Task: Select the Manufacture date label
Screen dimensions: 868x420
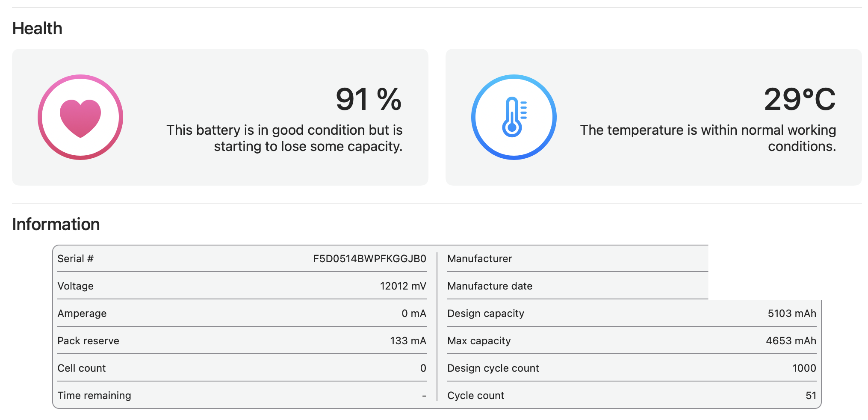Action: (490, 286)
